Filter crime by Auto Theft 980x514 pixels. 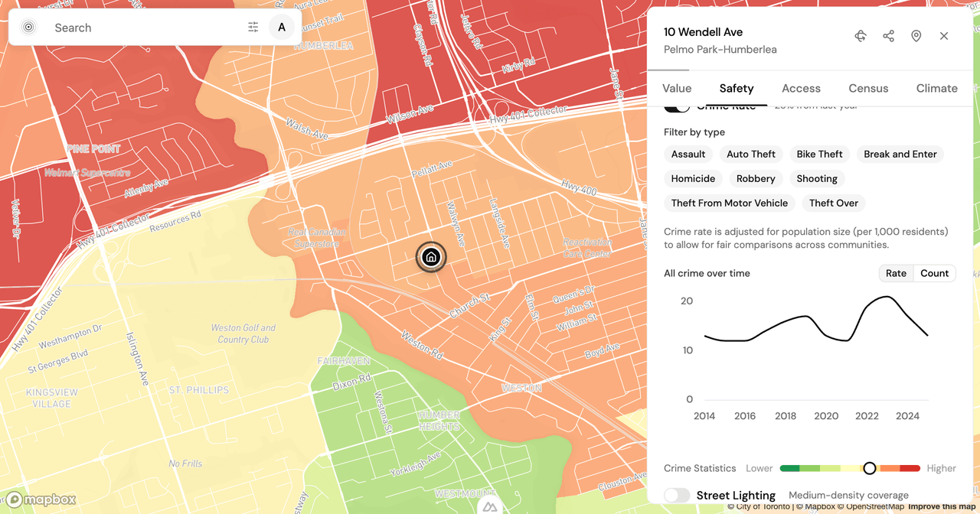pyautogui.click(x=751, y=154)
